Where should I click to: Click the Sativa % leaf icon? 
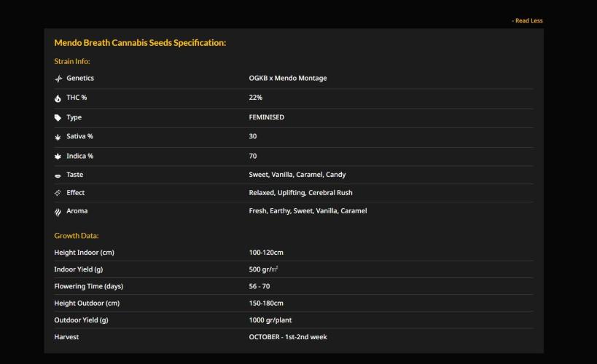click(58, 137)
